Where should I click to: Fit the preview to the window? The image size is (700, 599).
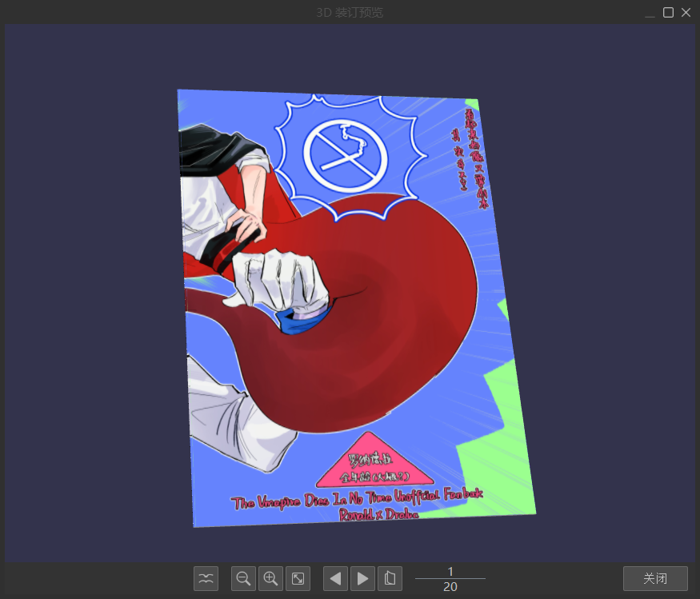click(298, 578)
